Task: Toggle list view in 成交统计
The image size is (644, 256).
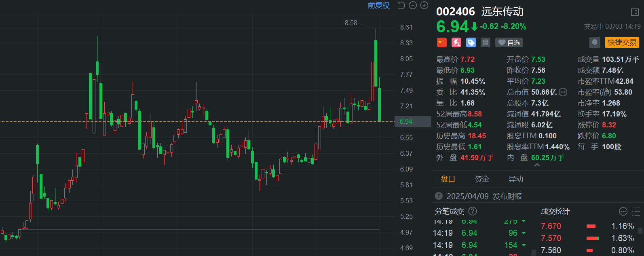Action: point(636,211)
